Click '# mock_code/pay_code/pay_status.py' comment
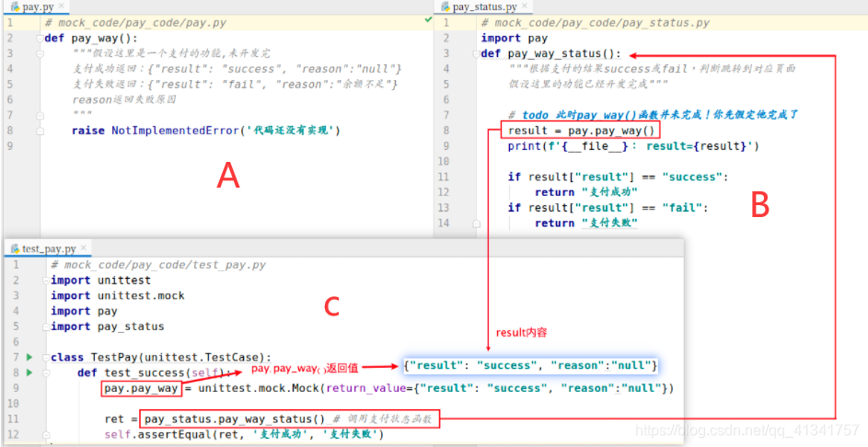 (596, 23)
